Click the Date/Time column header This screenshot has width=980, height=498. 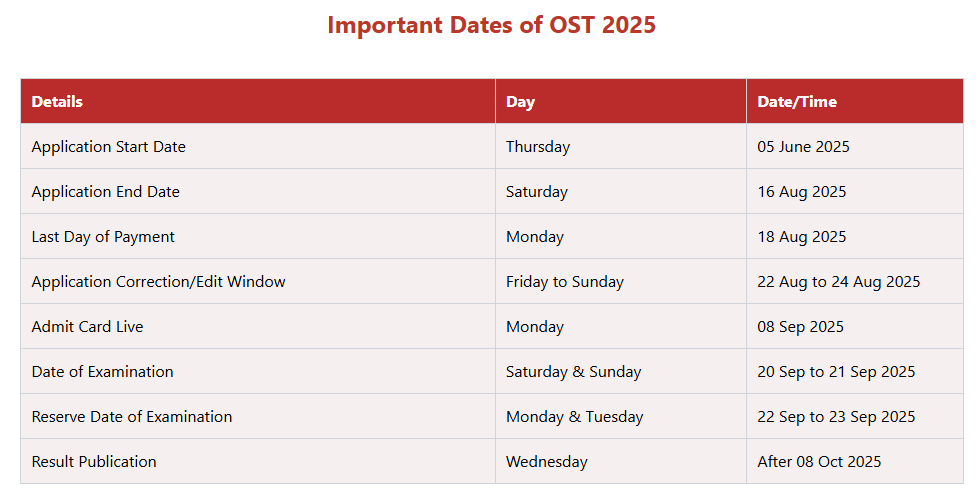pyautogui.click(x=797, y=101)
